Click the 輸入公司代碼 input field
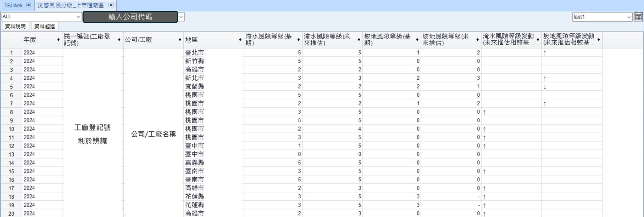 pyautogui.click(x=130, y=17)
